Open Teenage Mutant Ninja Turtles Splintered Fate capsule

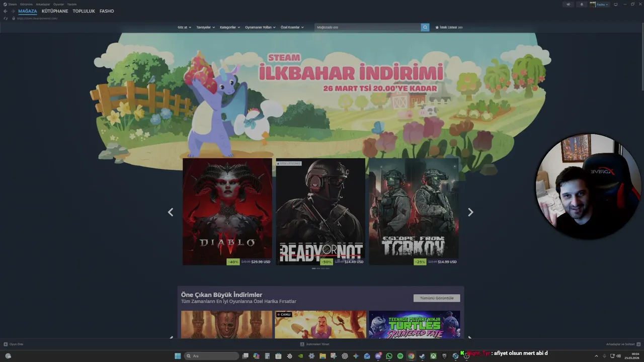414,324
